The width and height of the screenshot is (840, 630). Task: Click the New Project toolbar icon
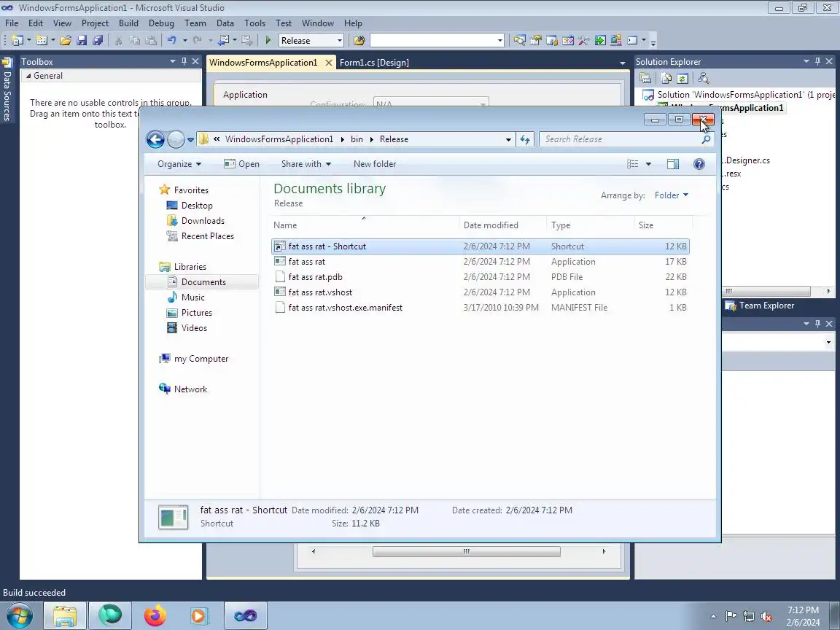pyautogui.click(x=17, y=40)
